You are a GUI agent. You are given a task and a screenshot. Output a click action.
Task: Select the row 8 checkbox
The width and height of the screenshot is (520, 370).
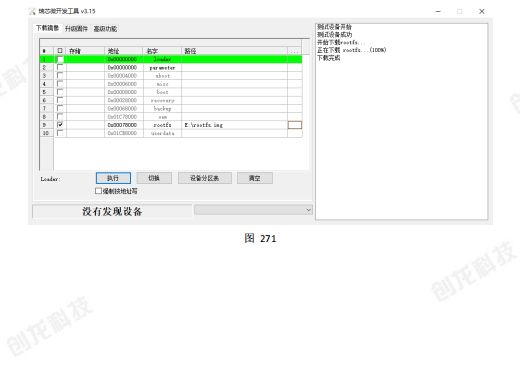(x=60, y=116)
